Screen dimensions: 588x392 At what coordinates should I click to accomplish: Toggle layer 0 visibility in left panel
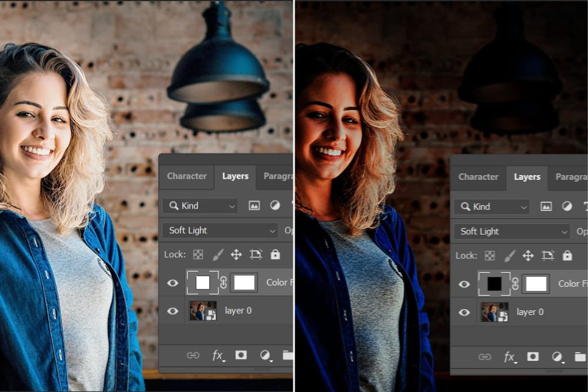pyautogui.click(x=172, y=311)
